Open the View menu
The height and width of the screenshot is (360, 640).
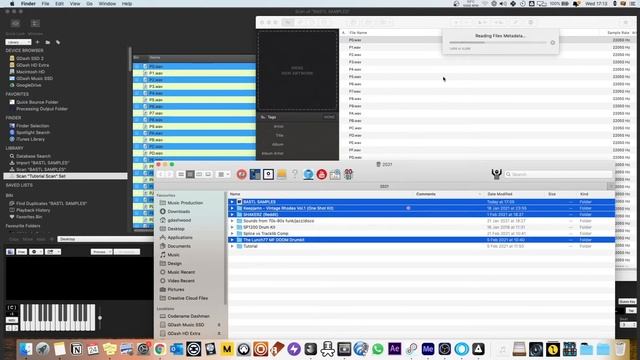pyautogui.click(x=75, y=4)
